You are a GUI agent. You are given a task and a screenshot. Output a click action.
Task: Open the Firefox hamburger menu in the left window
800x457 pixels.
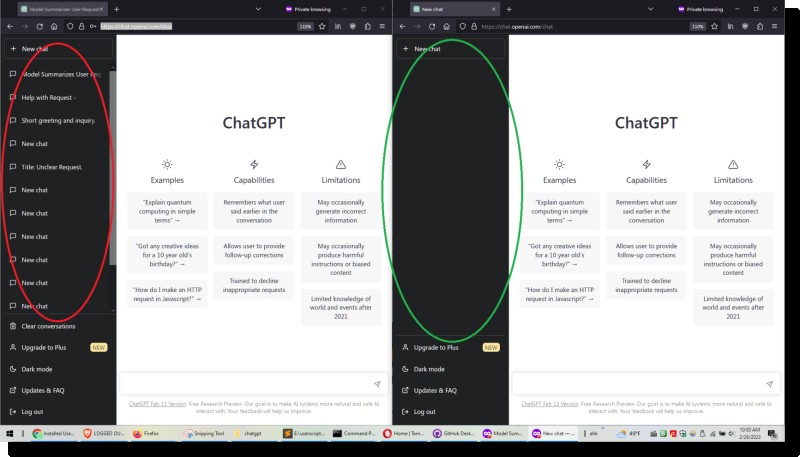[x=382, y=27]
